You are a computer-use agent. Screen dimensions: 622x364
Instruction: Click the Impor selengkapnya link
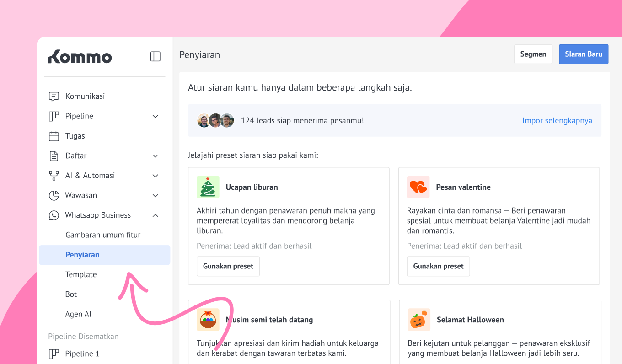coord(557,121)
